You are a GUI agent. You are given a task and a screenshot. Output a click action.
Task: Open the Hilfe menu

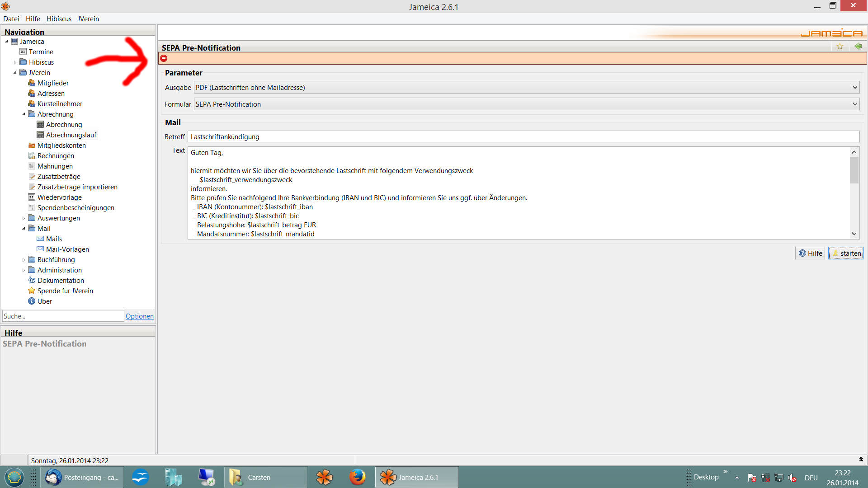click(33, 19)
